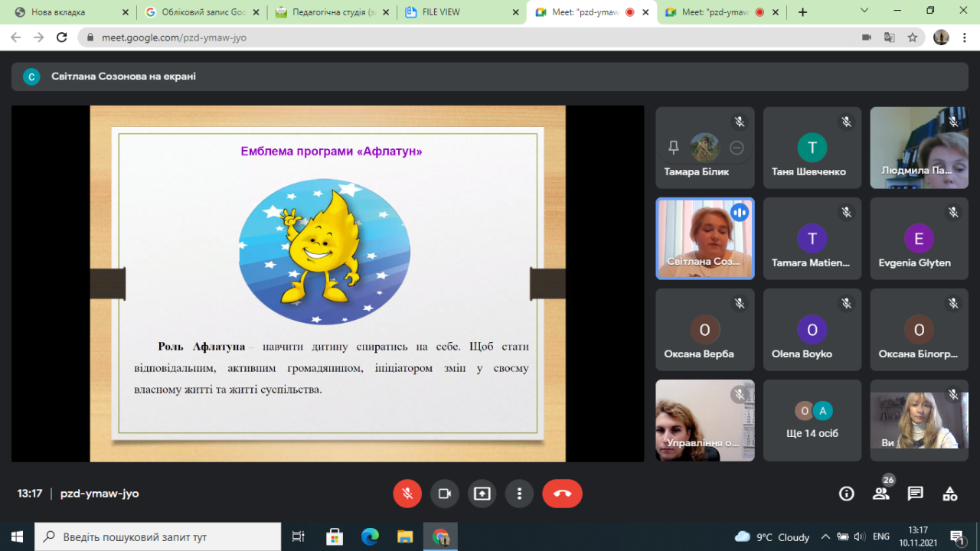The width and height of the screenshot is (980, 551).
Task: Open the 'Ще 14 осіб' tile
Action: (x=812, y=421)
